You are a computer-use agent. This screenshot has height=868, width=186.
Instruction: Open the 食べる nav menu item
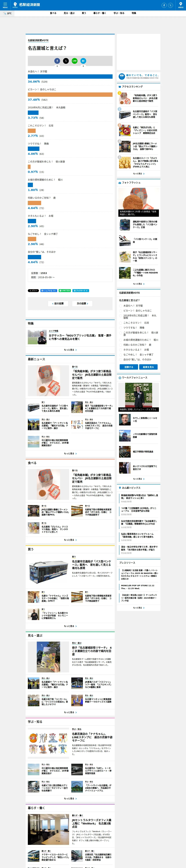click(x=53, y=13)
